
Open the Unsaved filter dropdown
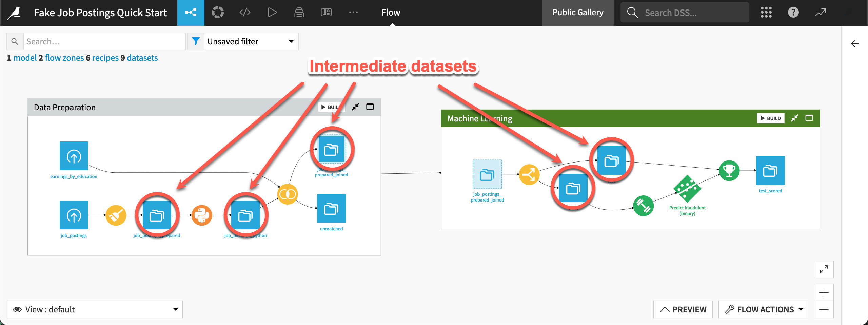point(251,41)
